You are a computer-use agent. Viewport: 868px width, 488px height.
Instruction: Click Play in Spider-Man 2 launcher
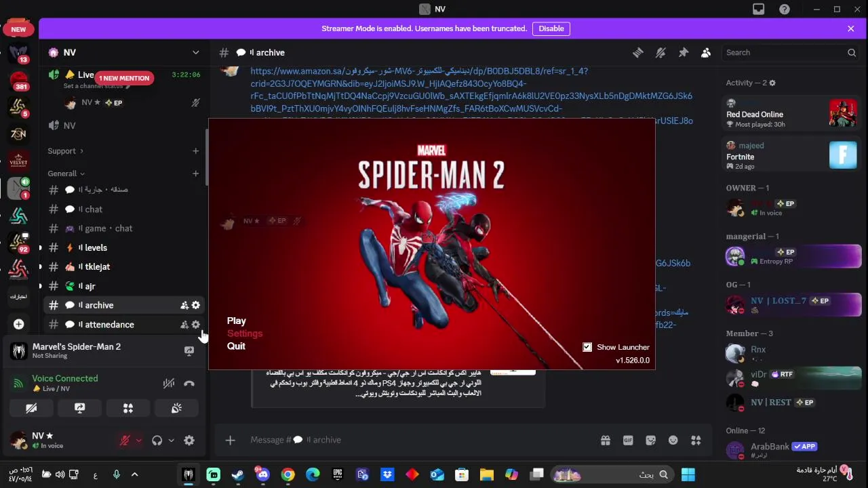(x=237, y=321)
